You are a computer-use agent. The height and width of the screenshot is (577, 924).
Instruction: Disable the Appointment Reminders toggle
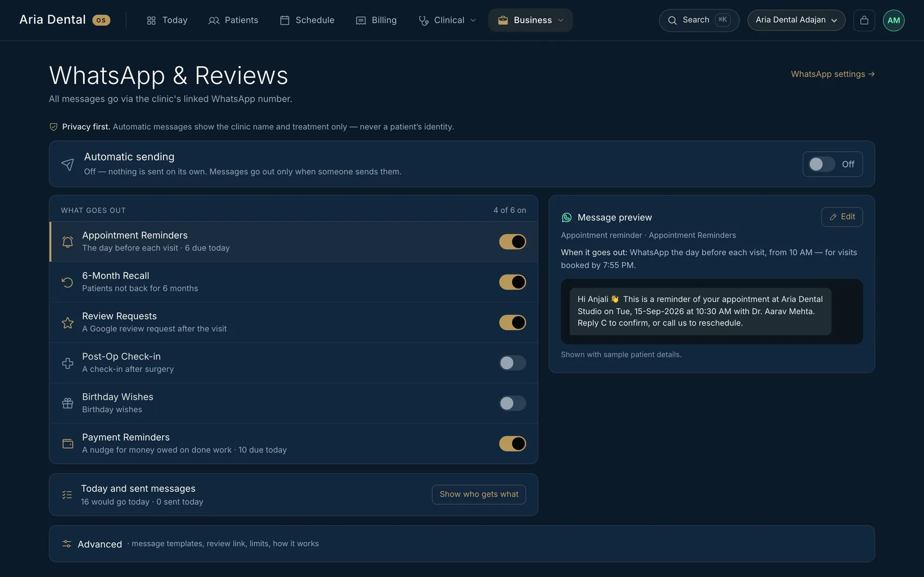coord(513,242)
